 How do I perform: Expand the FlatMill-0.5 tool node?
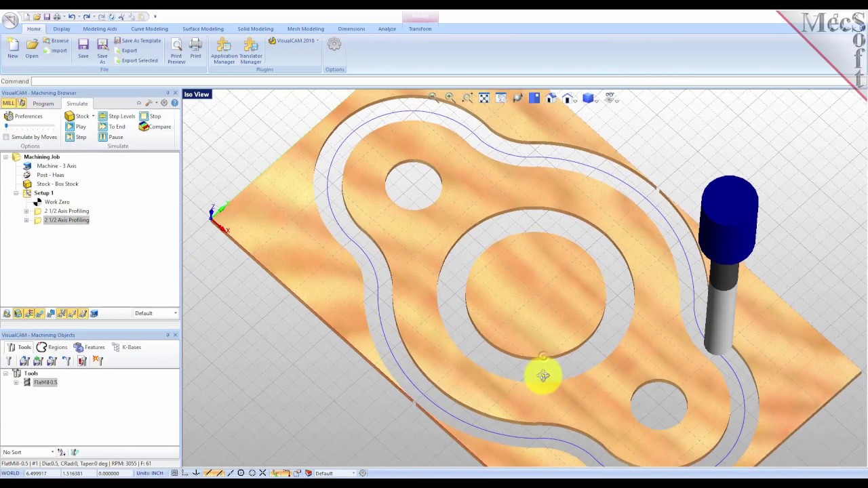[16, 382]
